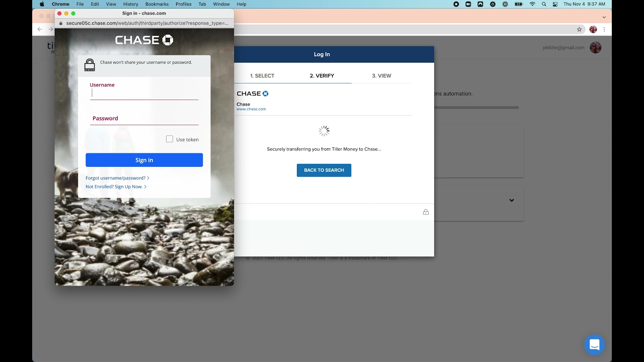Open the Tab menu in menu bar

click(x=202, y=4)
